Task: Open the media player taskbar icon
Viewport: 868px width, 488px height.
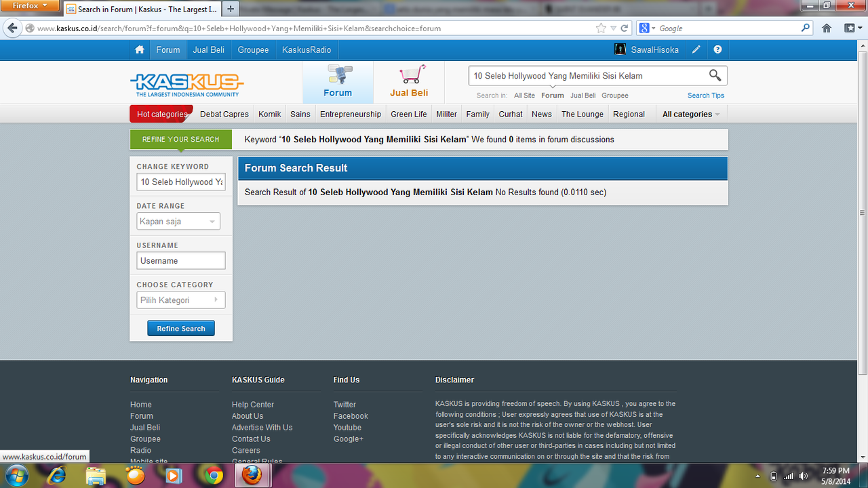Action: click(174, 476)
